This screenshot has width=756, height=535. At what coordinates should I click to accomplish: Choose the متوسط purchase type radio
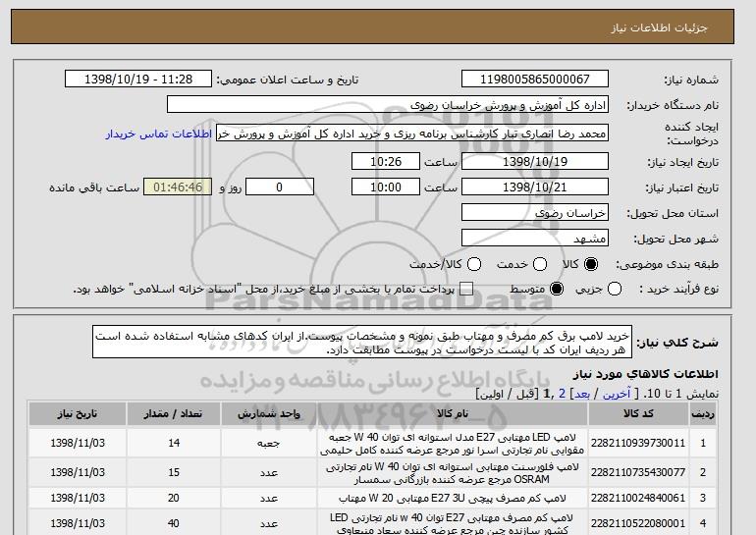(x=557, y=289)
